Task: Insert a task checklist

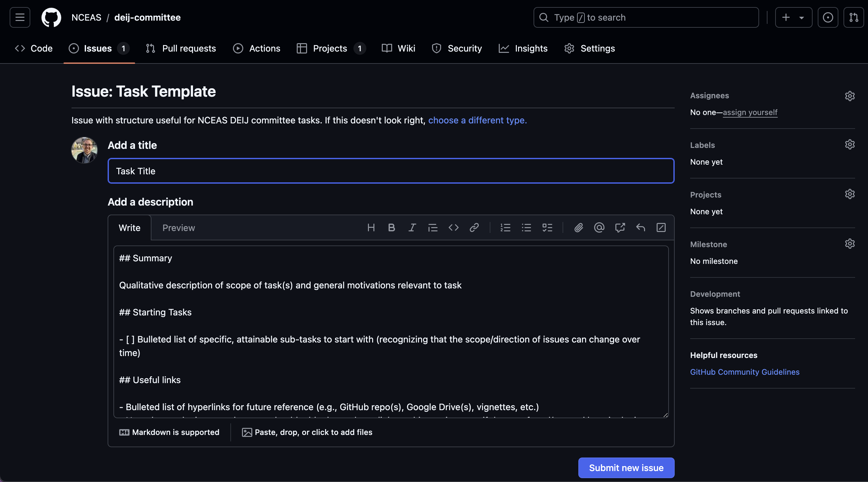Action: [547, 227]
